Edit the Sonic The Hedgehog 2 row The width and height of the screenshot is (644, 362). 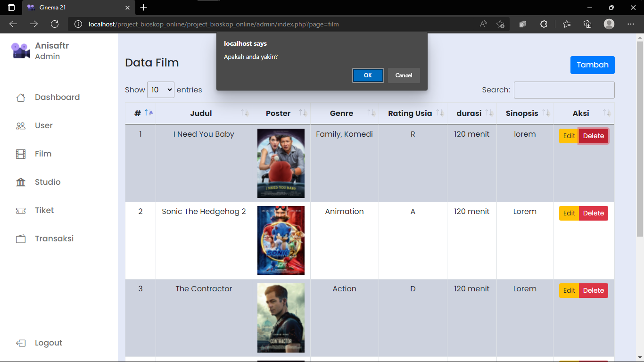569,213
